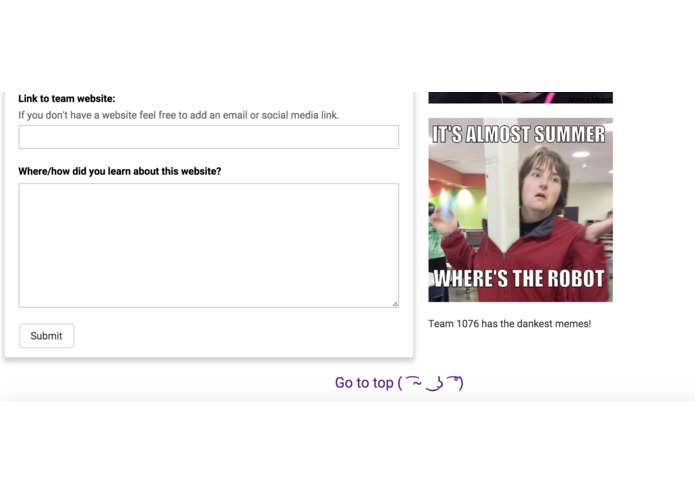
Task: Click the 'Team 1076 has the dankest memes!' caption
Action: click(x=510, y=324)
